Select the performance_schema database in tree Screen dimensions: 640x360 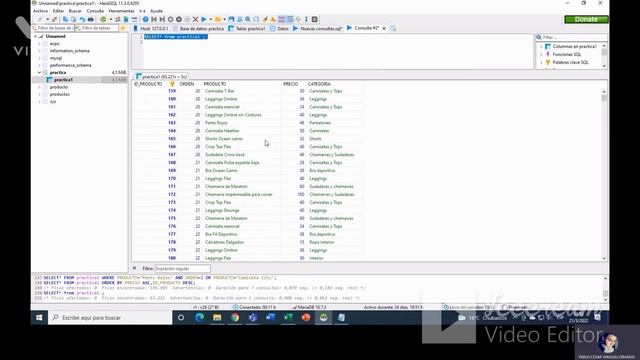click(70, 65)
